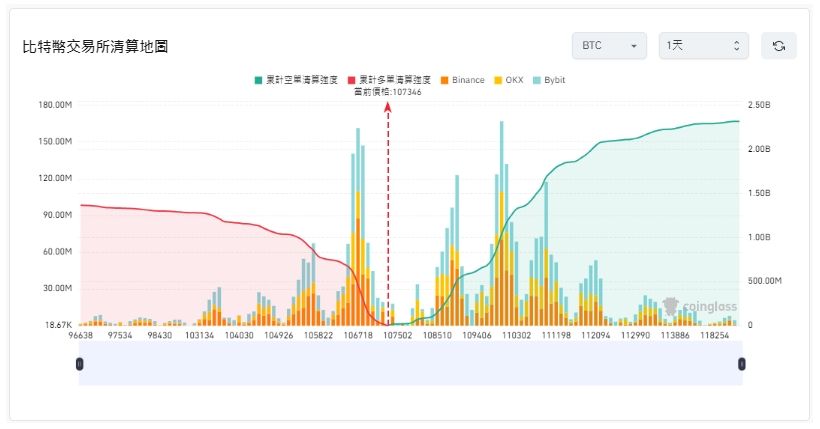Click the left range slider handle
The image size is (820, 429).
[x=79, y=364]
